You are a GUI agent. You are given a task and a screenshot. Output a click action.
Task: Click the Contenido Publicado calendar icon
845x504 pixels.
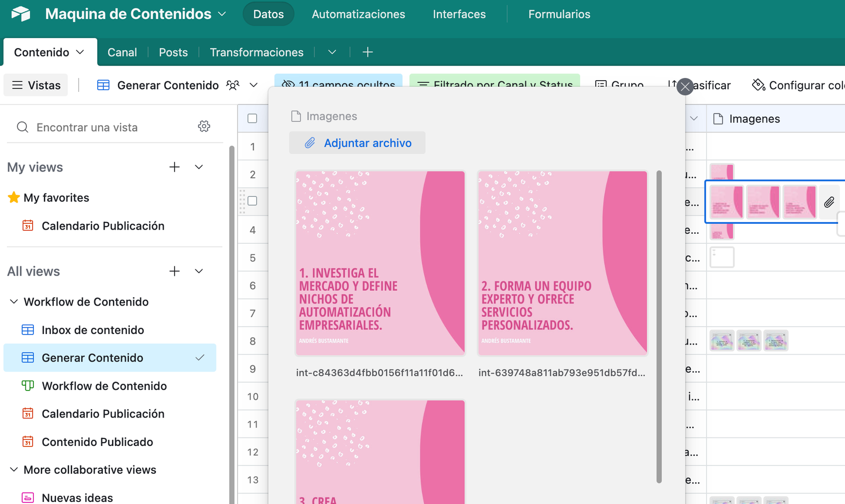click(27, 442)
